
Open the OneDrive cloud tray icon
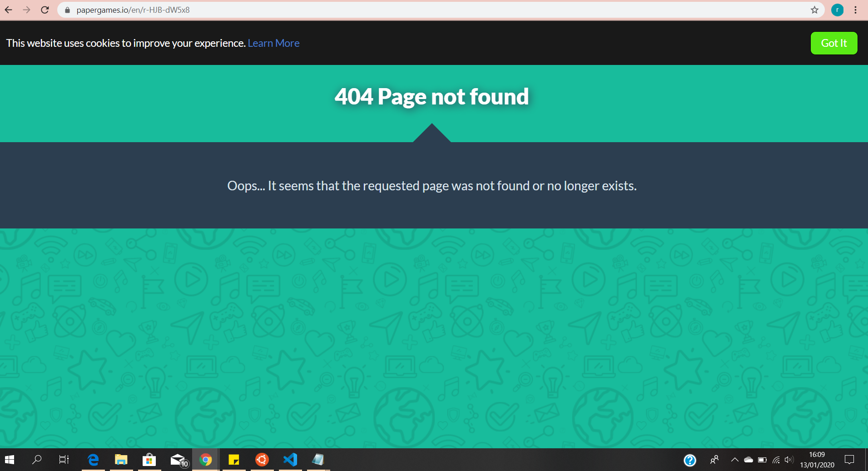point(749,460)
